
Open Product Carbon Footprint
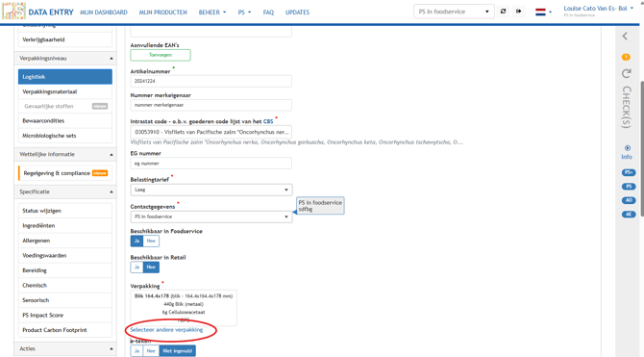[65, 330]
